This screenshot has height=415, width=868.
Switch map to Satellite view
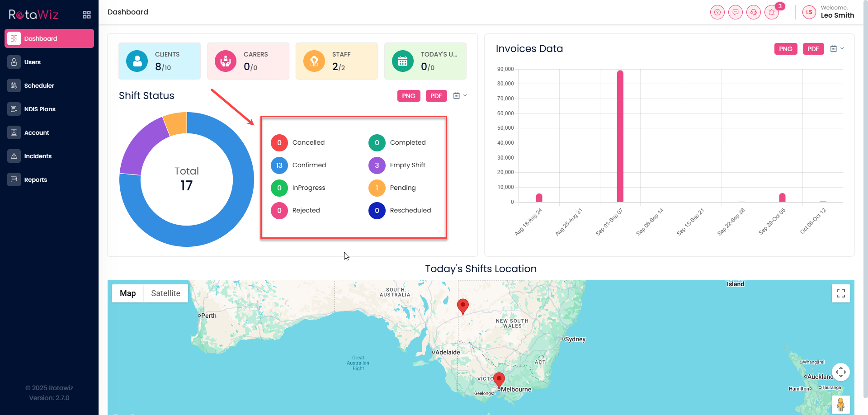tap(165, 293)
